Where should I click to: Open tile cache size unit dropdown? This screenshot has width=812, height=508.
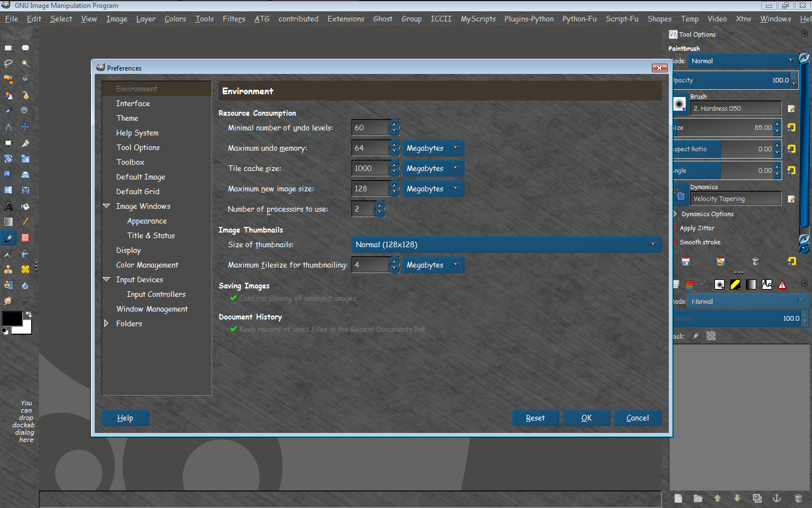[x=433, y=169]
